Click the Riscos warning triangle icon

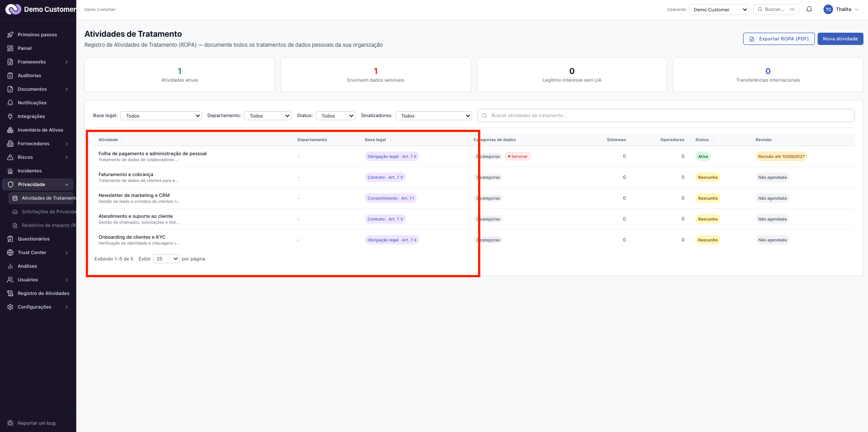pyautogui.click(x=10, y=157)
